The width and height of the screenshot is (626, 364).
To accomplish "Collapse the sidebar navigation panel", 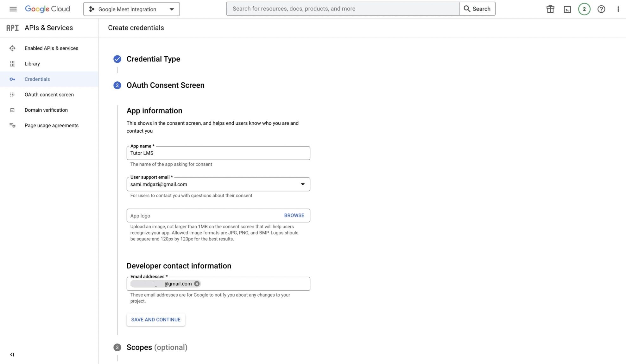I will 12,355.
